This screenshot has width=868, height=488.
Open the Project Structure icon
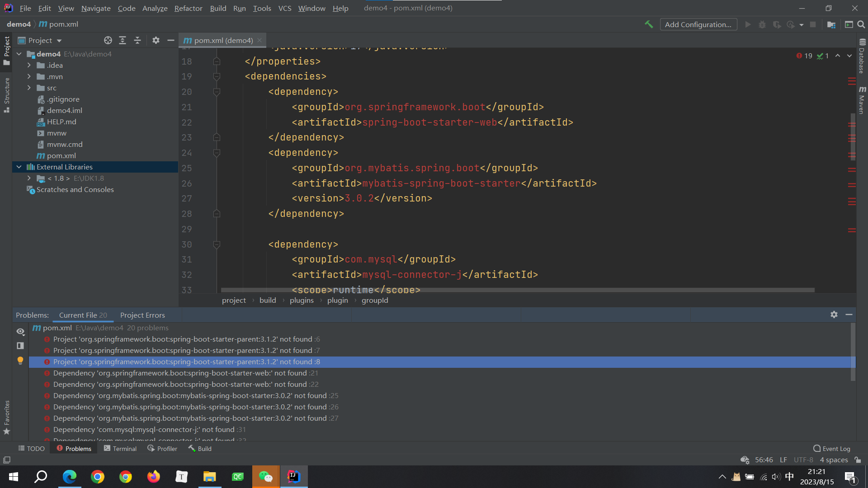(831, 24)
